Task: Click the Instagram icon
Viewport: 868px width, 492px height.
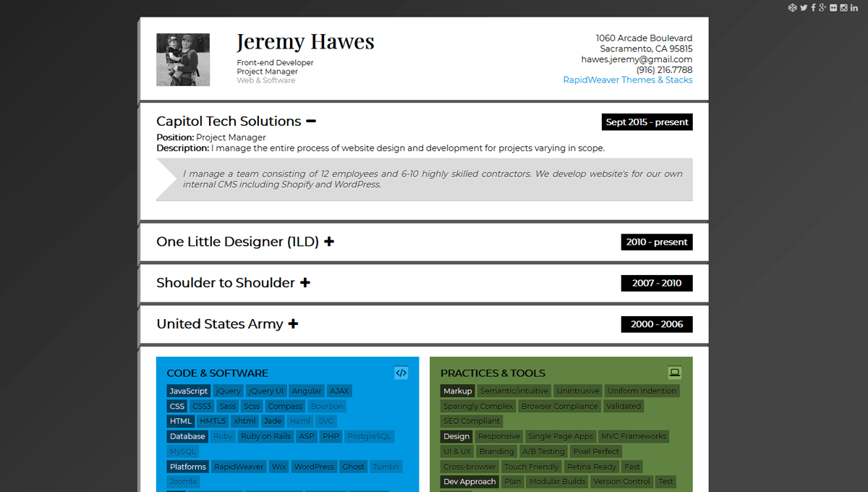Action: click(x=843, y=7)
